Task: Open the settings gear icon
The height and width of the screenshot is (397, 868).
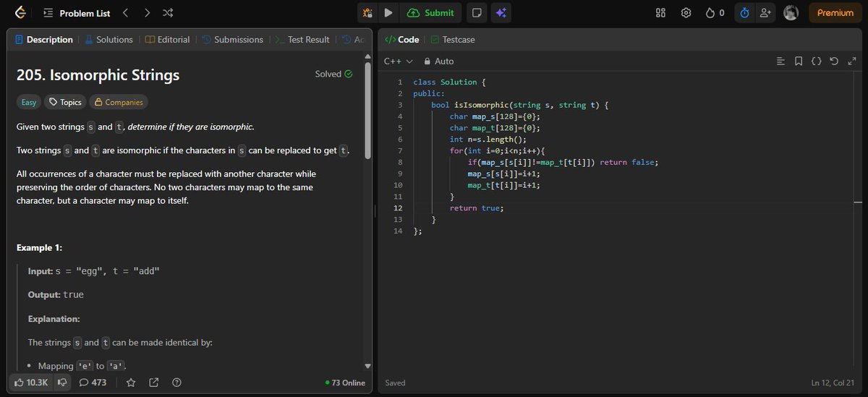Action: click(x=686, y=12)
